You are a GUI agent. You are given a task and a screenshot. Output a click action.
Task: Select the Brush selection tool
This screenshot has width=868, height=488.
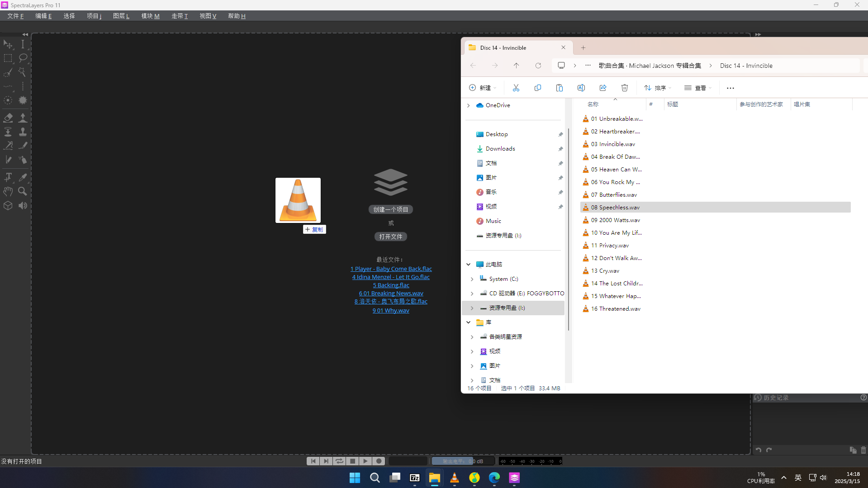(x=8, y=72)
